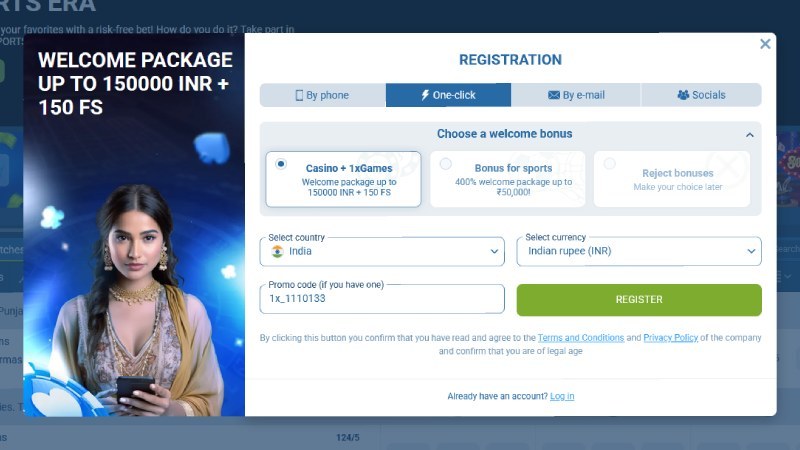Image resolution: width=800 pixels, height=450 pixels.
Task: Click the India flag icon
Action: point(277,252)
